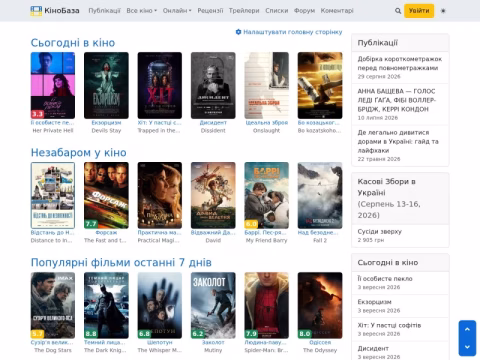Click the yellow Увійти button
The image size is (480, 360).
[419, 11]
